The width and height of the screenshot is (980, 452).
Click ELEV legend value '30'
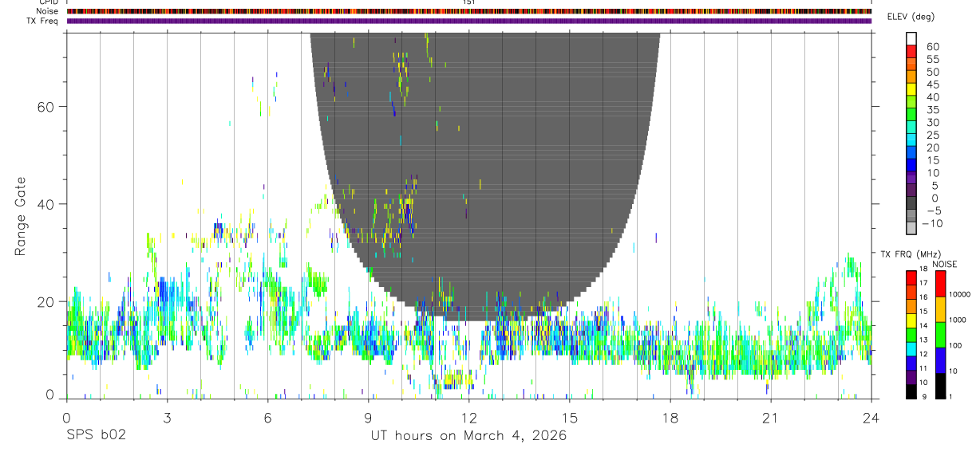coord(932,123)
